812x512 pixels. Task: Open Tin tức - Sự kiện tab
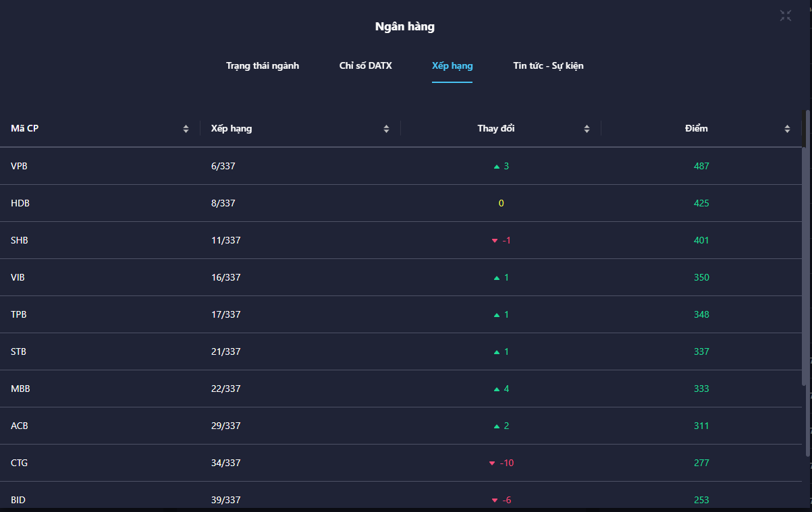(x=548, y=66)
